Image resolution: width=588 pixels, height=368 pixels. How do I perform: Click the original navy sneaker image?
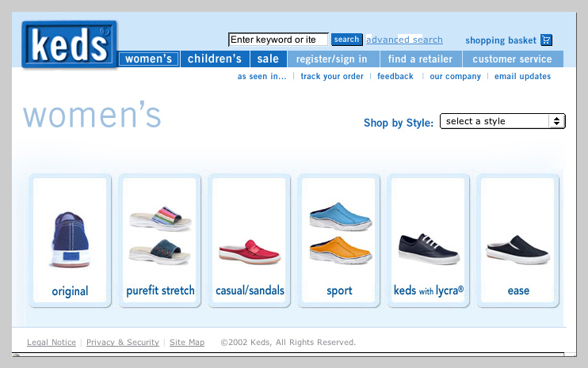tap(70, 239)
